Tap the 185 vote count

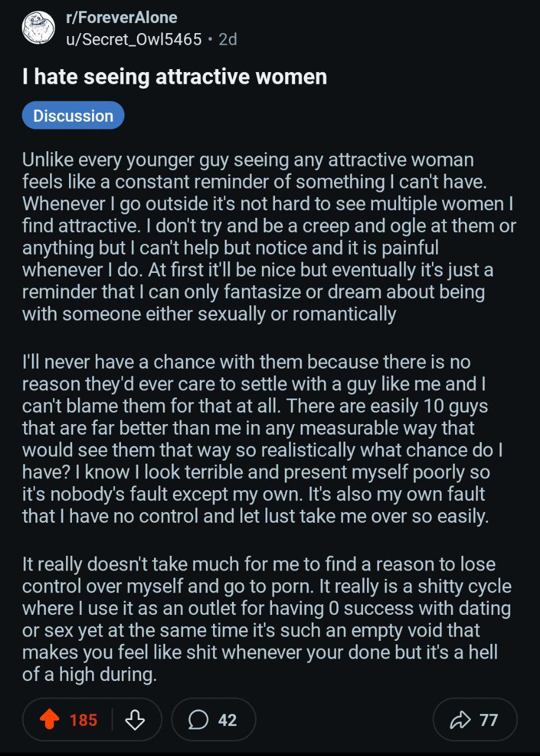[83, 720]
